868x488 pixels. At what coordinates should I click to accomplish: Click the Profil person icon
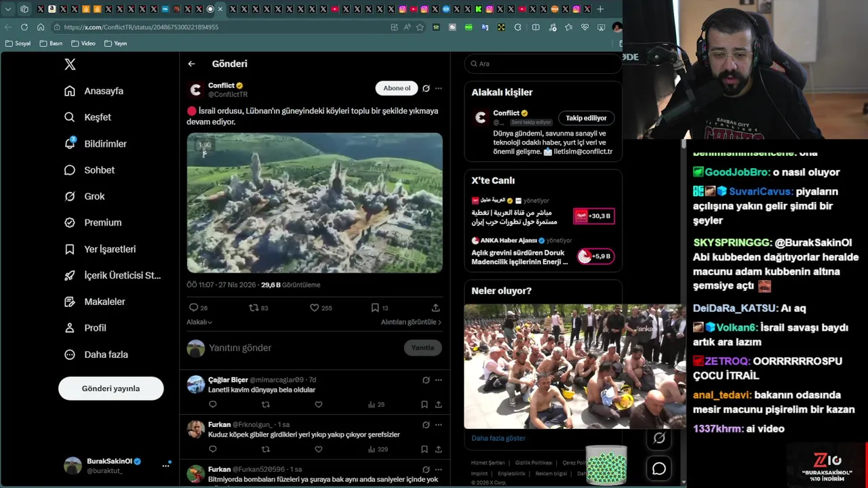(70, 328)
